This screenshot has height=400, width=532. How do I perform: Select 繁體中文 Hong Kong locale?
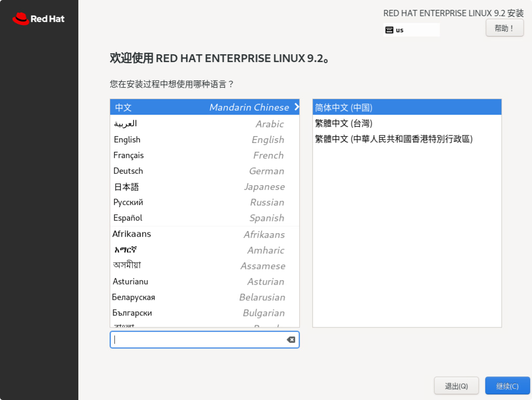click(x=407, y=139)
